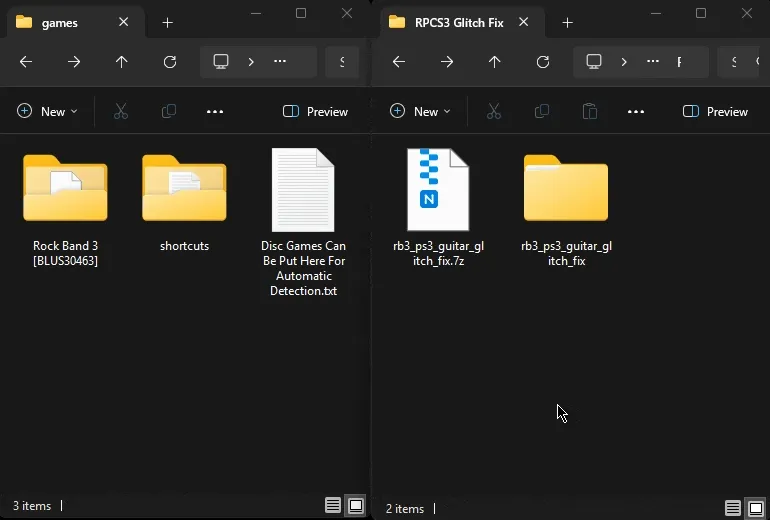Go up one level in games window
Image resolution: width=770 pixels, height=520 pixels.
point(121,62)
